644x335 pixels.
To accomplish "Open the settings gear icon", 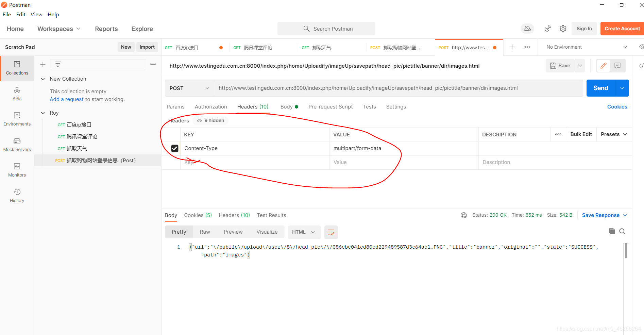I will click(x=563, y=29).
